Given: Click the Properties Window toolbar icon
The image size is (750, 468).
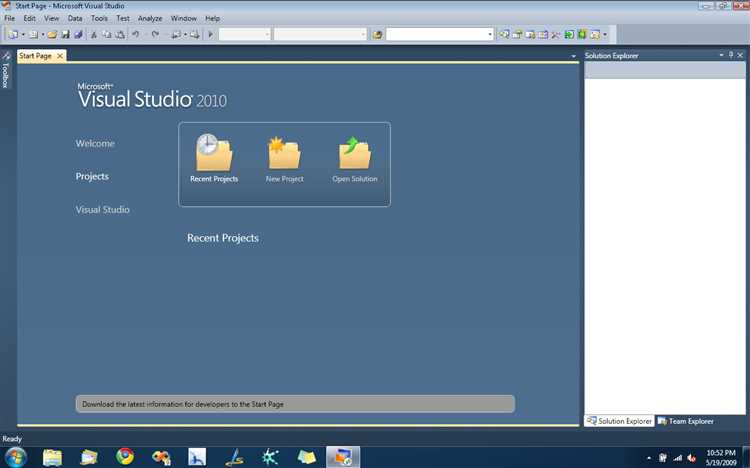Looking at the screenshot, I should 517,34.
